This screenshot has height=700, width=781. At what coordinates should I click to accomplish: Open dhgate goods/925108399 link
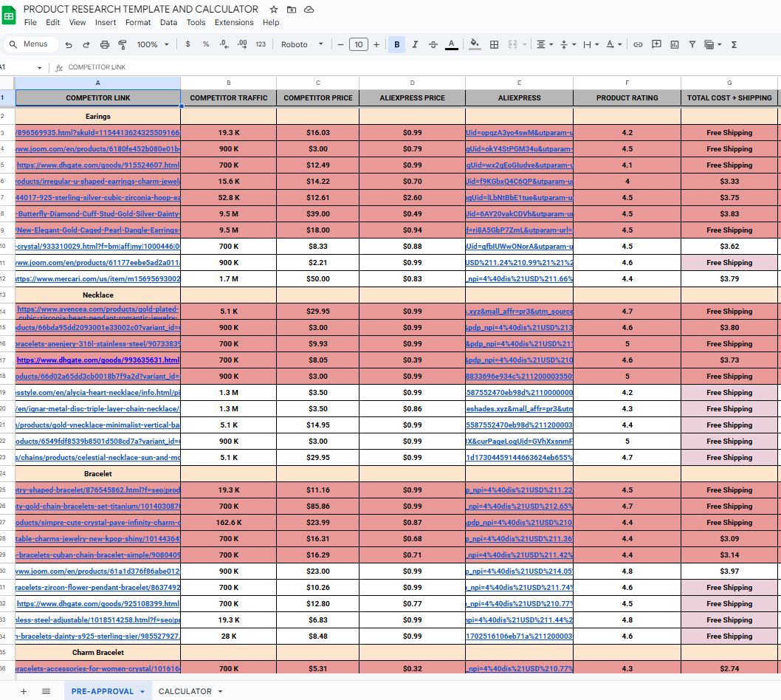[x=98, y=603]
